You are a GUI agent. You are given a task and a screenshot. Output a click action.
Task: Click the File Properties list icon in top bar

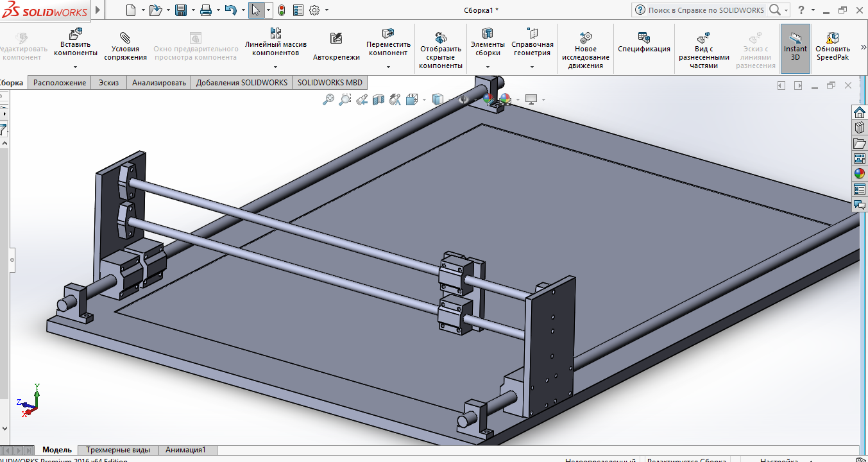[x=298, y=10]
